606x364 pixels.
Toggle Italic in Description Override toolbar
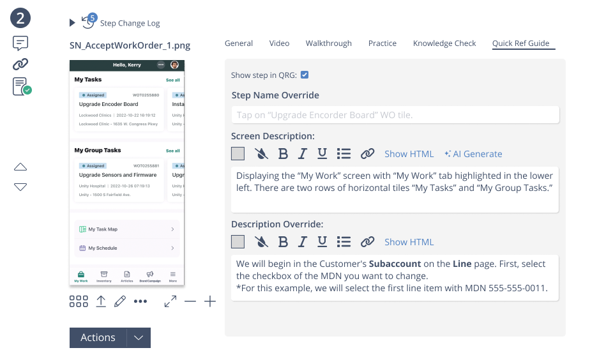click(x=303, y=242)
